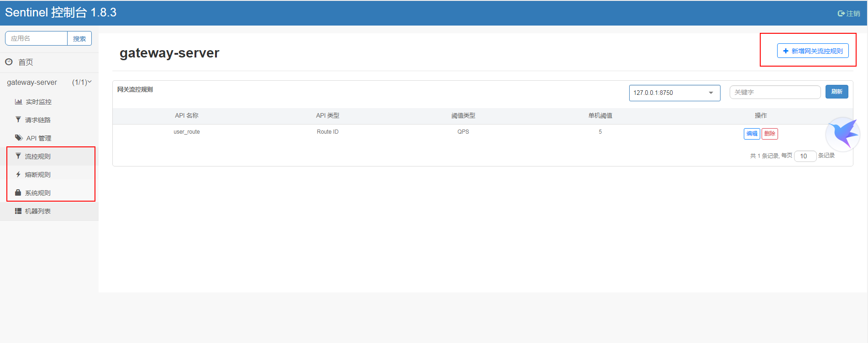Click the 刷新 refresh button
The width and height of the screenshot is (868, 343).
pyautogui.click(x=836, y=92)
